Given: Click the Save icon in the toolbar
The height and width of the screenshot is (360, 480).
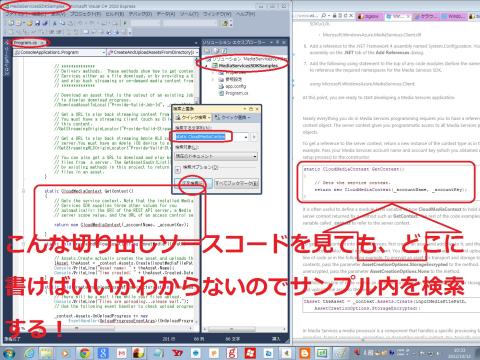Looking at the screenshot, I should pos(37,23).
